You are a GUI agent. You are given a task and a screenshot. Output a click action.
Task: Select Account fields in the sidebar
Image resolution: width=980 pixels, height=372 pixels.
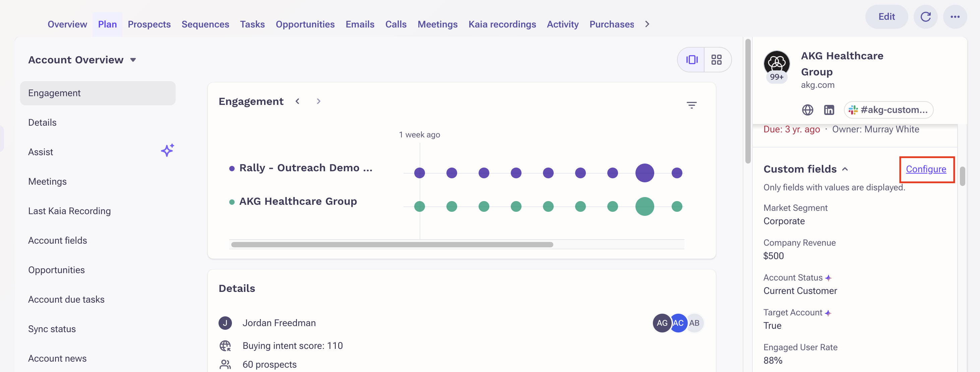pos(98,240)
